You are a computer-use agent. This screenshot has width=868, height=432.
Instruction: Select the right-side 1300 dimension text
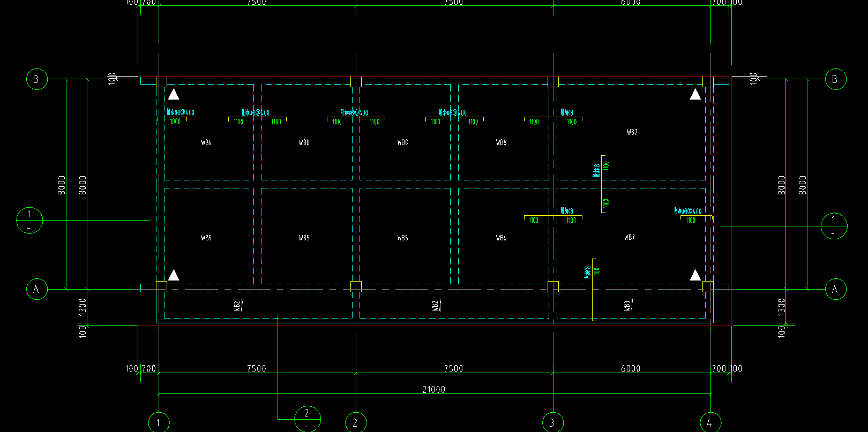click(x=782, y=308)
